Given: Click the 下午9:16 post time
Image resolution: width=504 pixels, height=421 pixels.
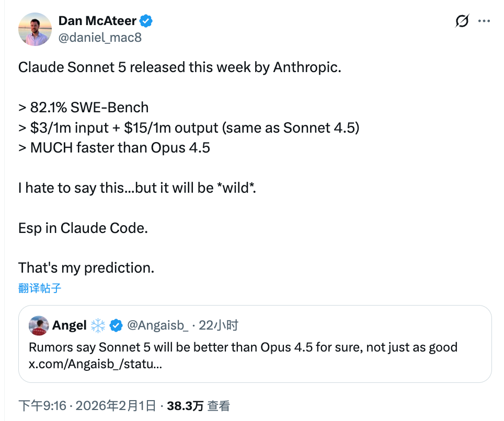Looking at the screenshot, I should point(42,405).
